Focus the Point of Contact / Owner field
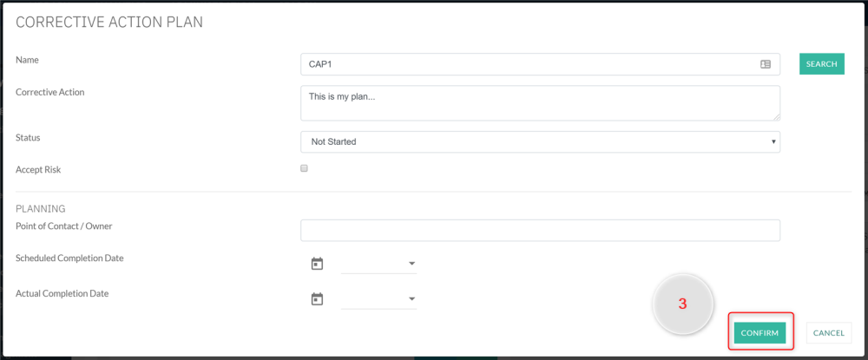 (540, 230)
